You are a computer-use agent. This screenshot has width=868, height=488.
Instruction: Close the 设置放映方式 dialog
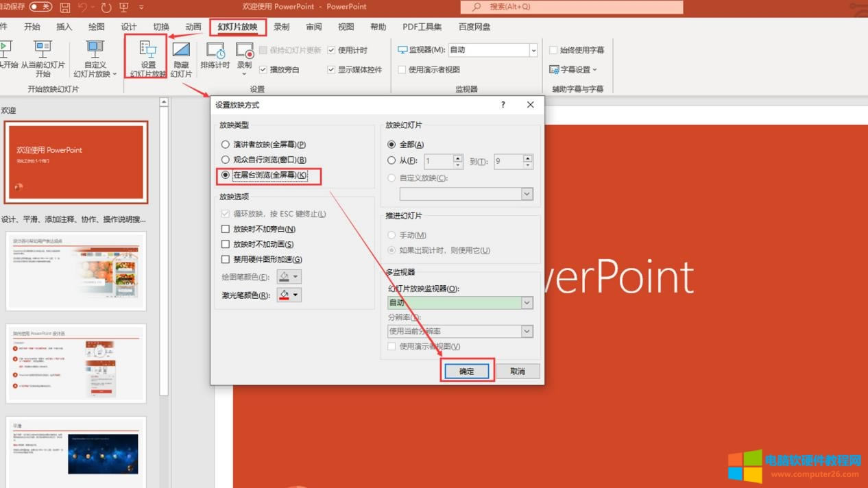pos(530,105)
